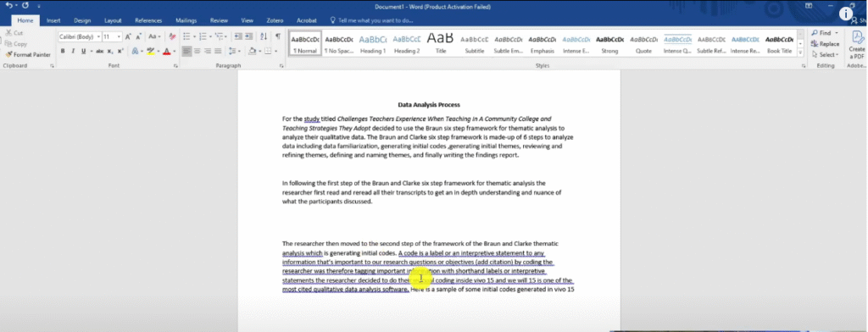Go to the Mailings tab

tap(186, 20)
